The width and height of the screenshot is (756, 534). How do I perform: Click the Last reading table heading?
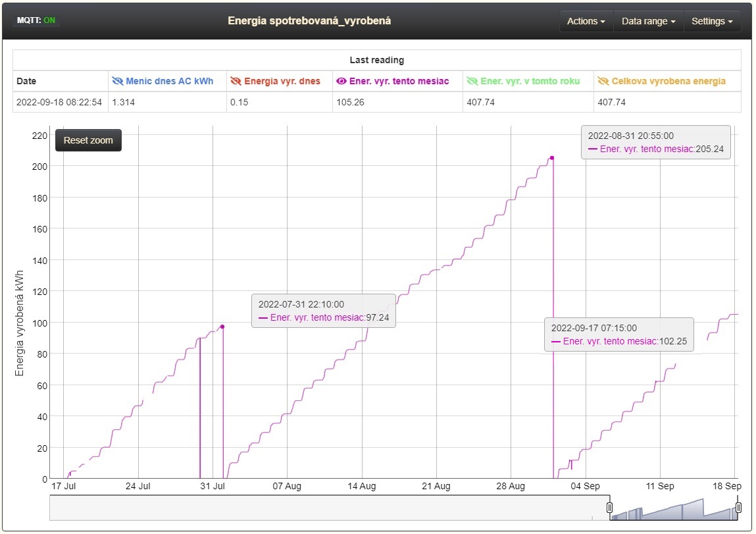click(376, 60)
